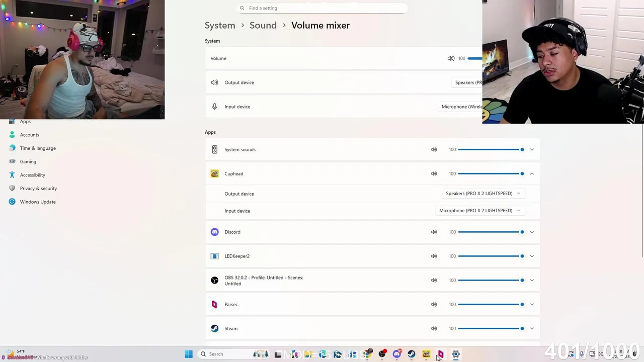
Task: Expand the Discord row
Action: coord(532,232)
